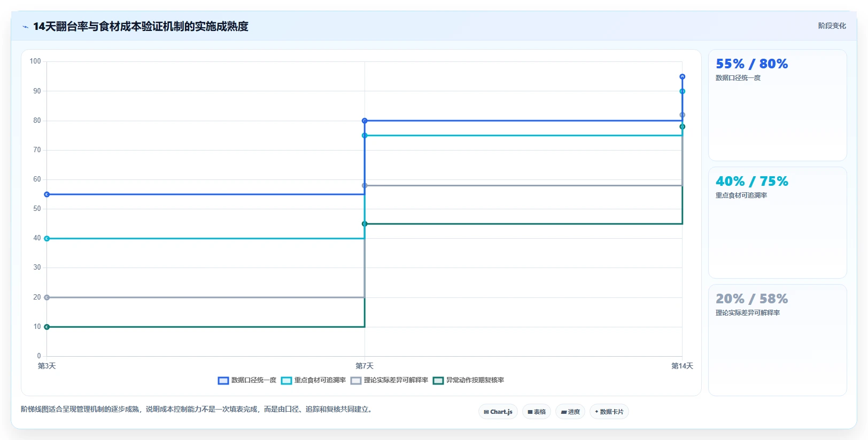Click the 阶段变化 badge in the header
This screenshot has width=868, height=440.
point(832,26)
